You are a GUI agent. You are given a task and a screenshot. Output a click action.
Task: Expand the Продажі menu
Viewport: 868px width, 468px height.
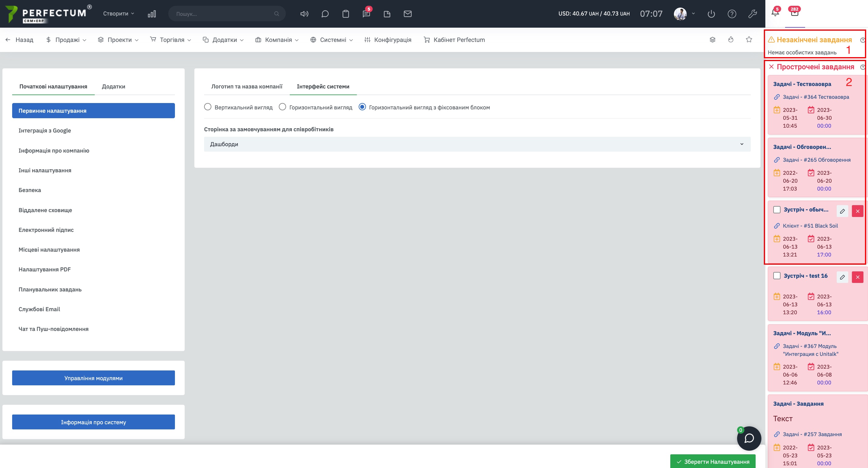[67, 40]
